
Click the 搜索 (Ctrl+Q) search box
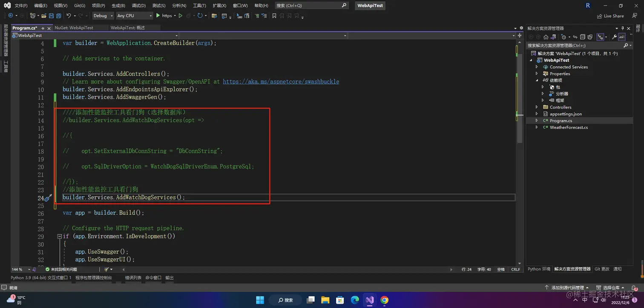312,6
